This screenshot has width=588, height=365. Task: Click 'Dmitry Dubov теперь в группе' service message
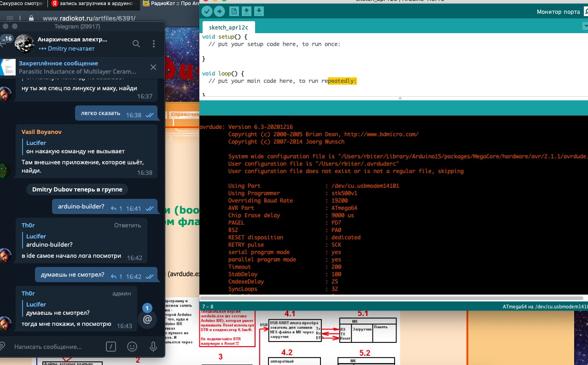77,189
